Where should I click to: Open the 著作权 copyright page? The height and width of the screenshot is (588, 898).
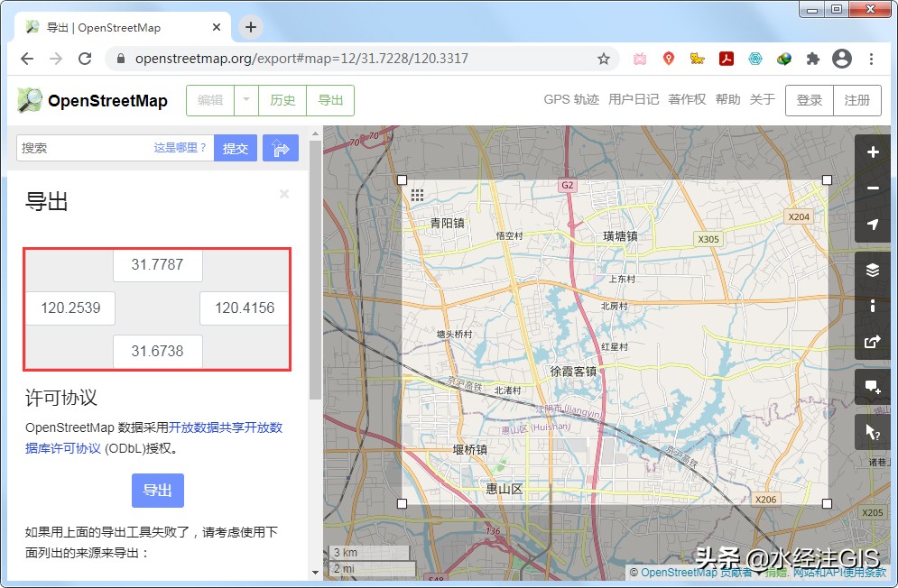click(687, 99)
